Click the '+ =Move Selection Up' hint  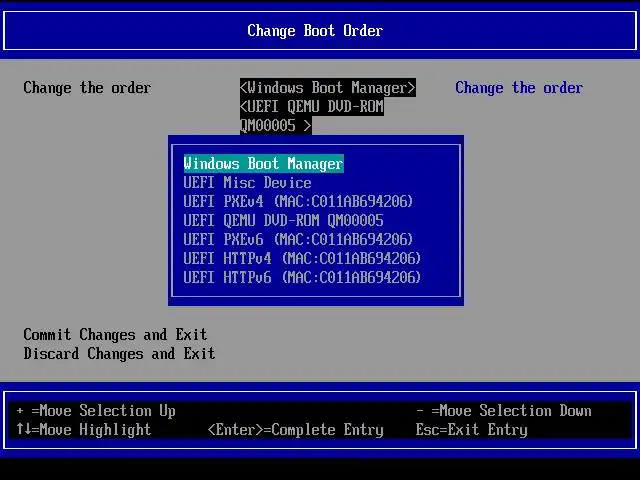[x=96, y=411]
